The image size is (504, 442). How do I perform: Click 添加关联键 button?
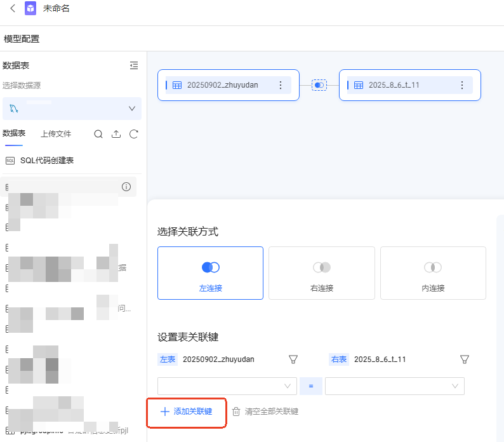point(186,412)
